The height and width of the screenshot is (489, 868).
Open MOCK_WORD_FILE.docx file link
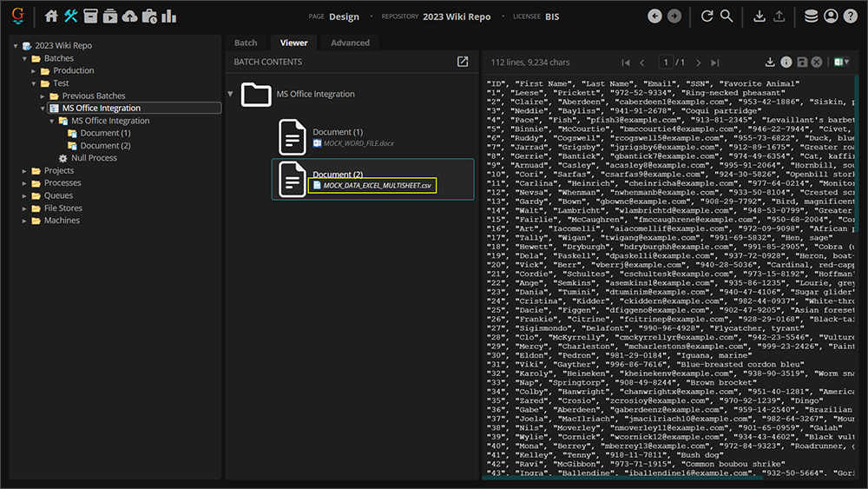tap(358, 142)
